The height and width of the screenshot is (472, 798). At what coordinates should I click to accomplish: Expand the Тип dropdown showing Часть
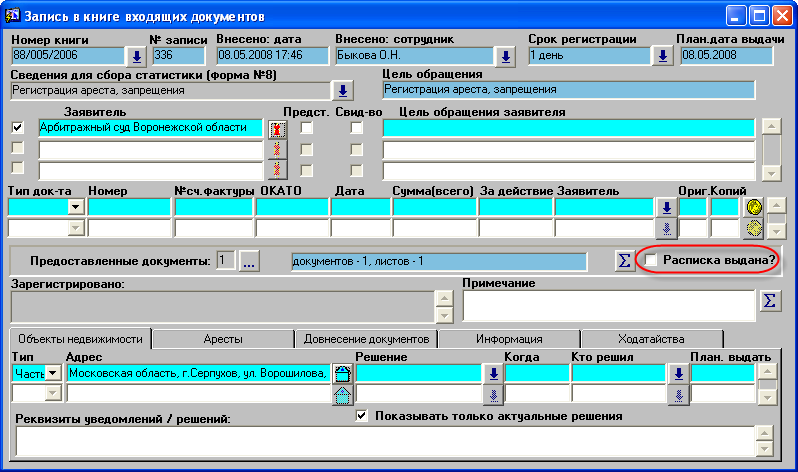click(x=53, y=373)
